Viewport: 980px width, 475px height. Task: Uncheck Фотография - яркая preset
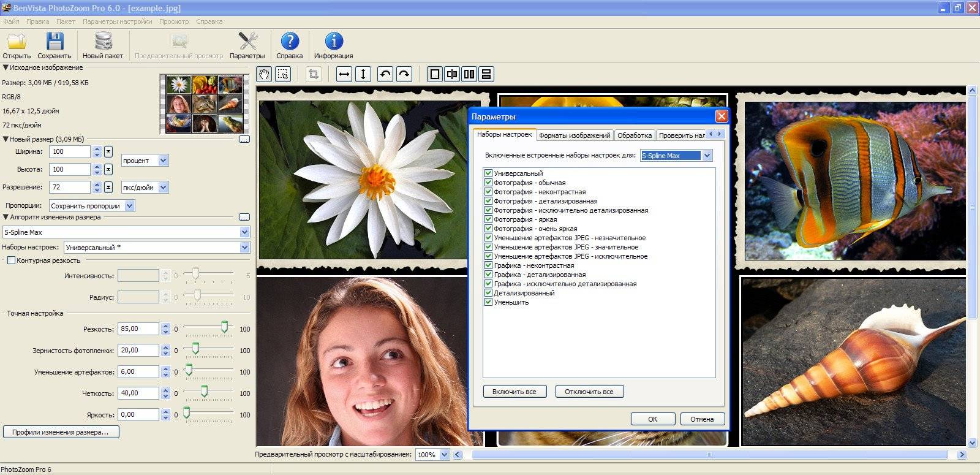point(488,219)
